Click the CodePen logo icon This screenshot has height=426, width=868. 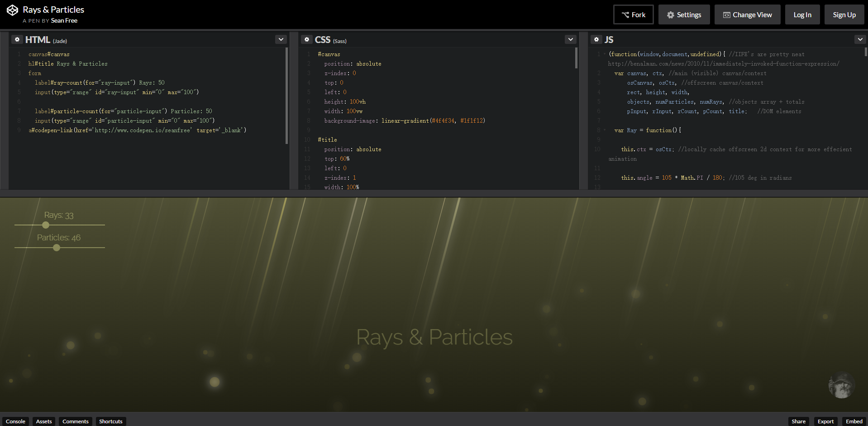click(12, 10)
